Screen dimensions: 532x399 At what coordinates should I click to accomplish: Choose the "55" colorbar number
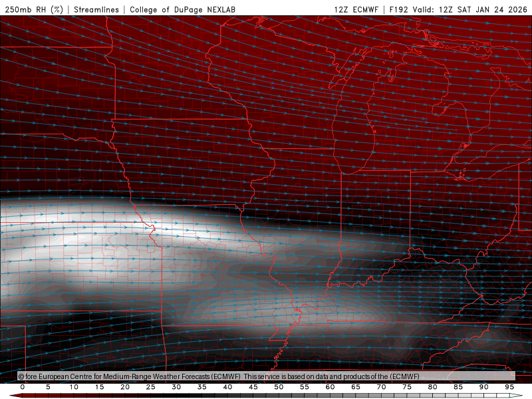305,387
